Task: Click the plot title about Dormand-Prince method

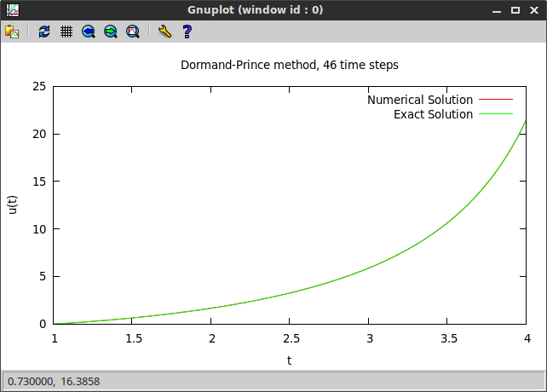Action: [x=290, y=65]
